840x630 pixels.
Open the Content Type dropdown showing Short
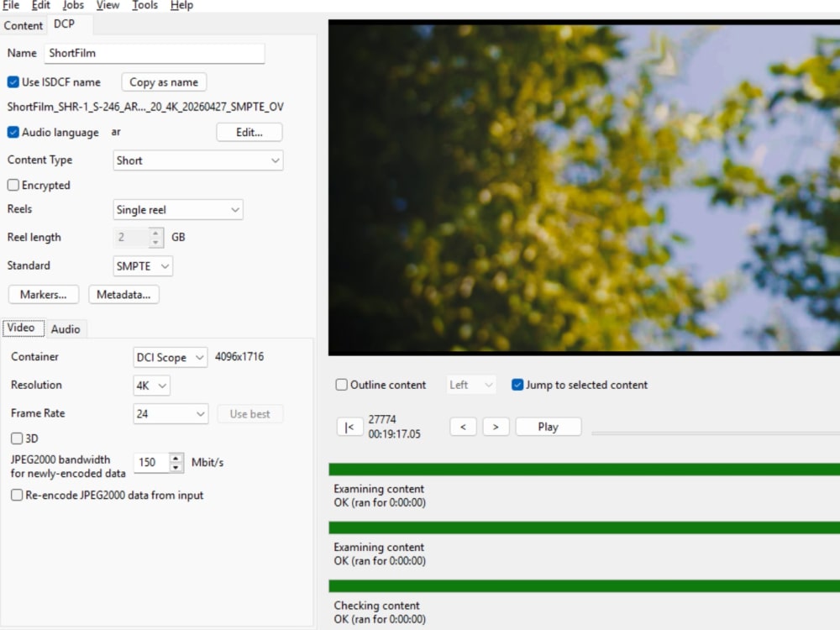[197, 160]
